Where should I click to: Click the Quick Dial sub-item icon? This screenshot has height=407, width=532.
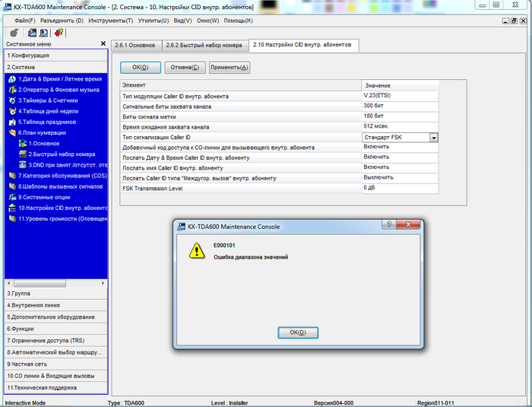point(22,154)
